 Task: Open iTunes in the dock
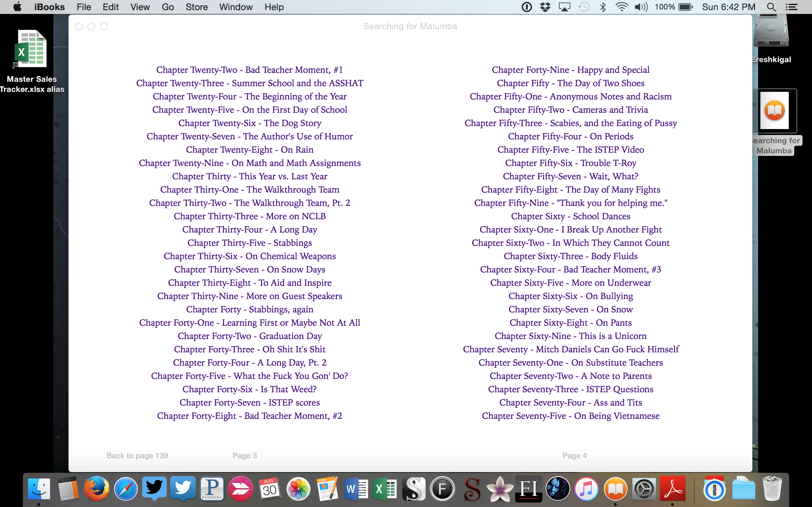[586, 489]
